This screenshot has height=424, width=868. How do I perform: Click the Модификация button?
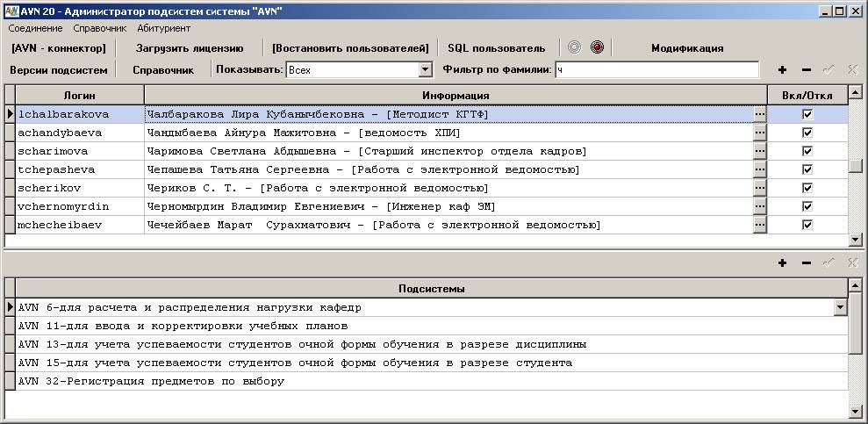(x=687, y=48)
